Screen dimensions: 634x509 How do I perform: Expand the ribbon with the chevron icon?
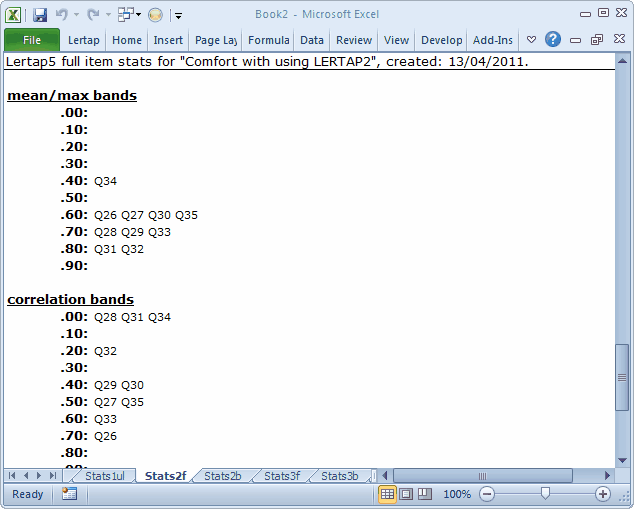pyautogui.click(x=531, y=40)
